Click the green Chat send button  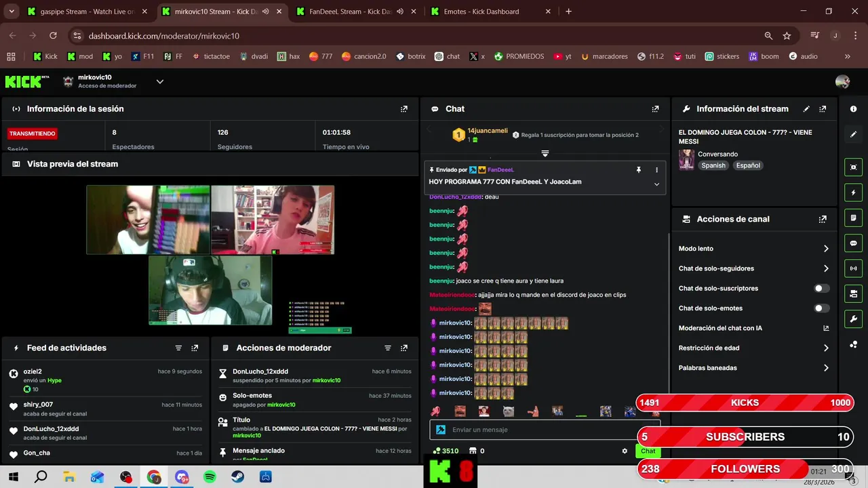648,451
